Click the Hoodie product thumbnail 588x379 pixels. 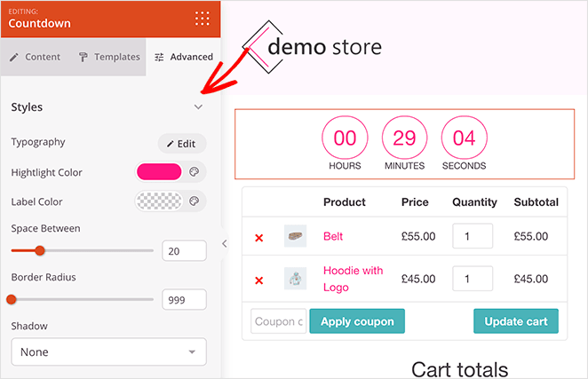(295, 279)
